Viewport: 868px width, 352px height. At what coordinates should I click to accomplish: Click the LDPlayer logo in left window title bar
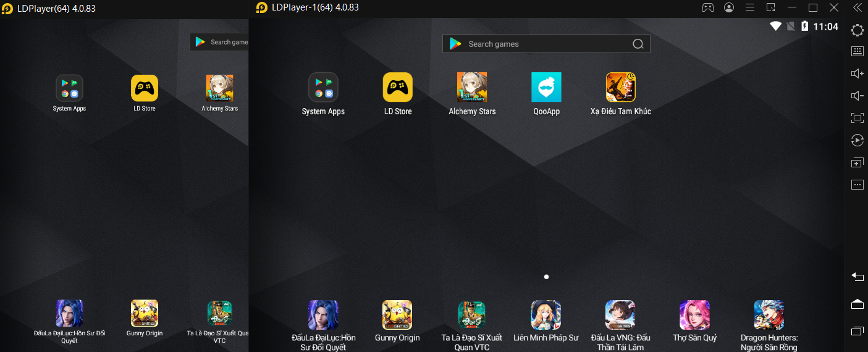click(7, 9)
